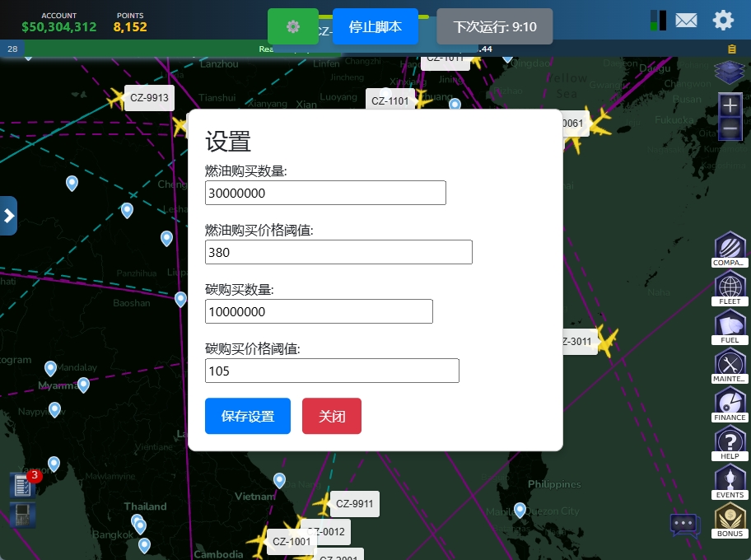The width and height of the screenshot is (751, 560).
Task: Open the chat bubble icon
Action: coord(685,525)
